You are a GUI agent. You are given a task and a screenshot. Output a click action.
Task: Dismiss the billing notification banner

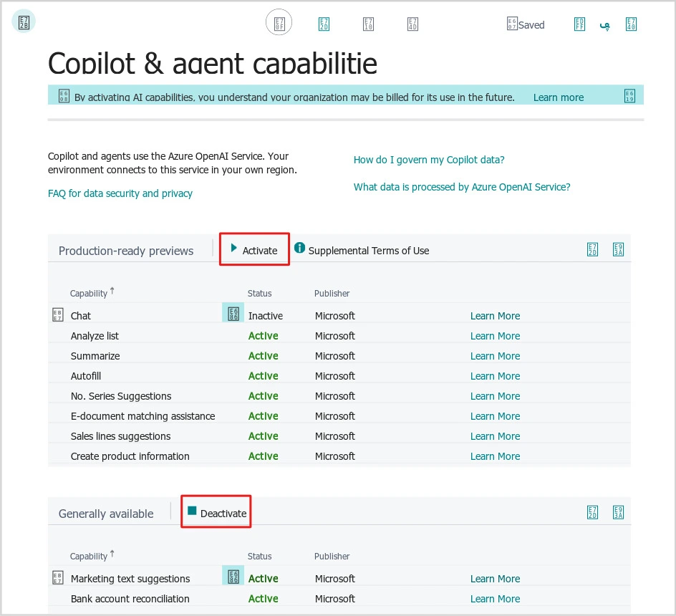629,96
